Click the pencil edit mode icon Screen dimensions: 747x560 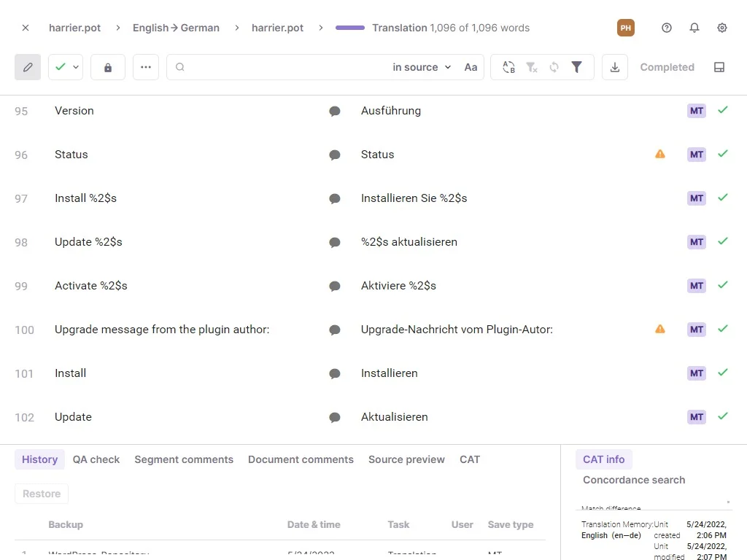pyautogui.click(x=28, y=67)
